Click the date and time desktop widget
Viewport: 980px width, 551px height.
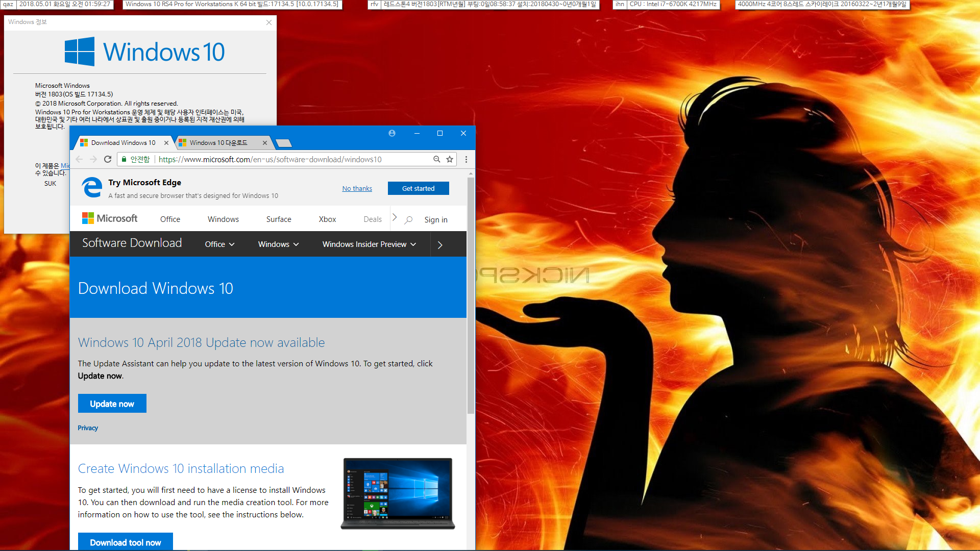(x=64, y=4)
